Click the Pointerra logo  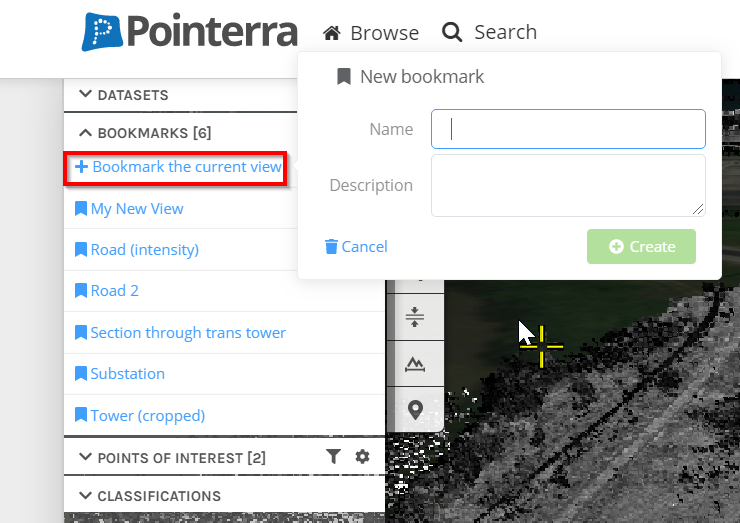189,32
